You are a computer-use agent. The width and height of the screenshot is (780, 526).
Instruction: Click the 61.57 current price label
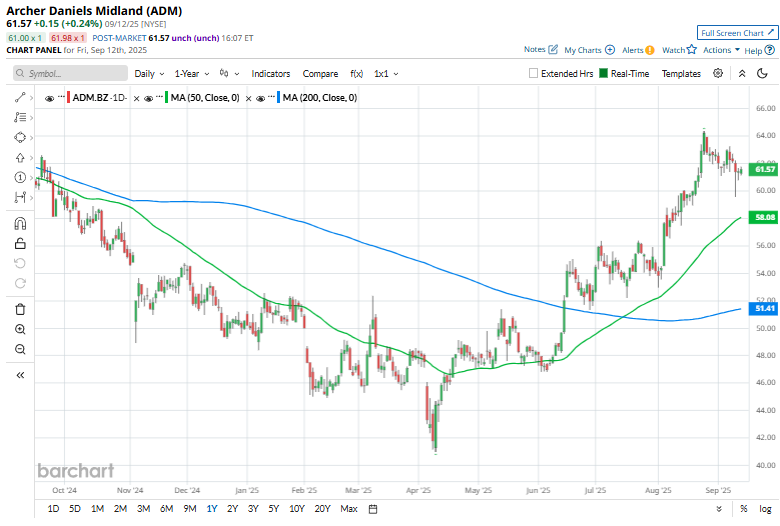(764, 169)
